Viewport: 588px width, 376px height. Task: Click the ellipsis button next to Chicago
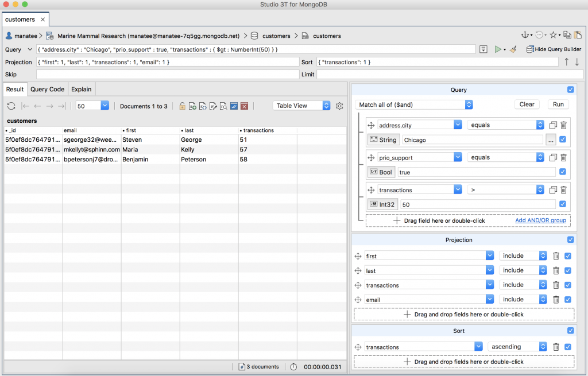[x=551, y=140]
